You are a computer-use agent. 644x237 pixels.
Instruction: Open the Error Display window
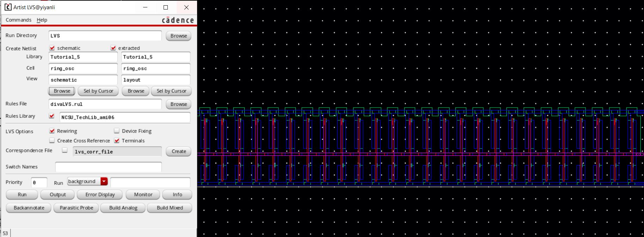tap(100, 195)
